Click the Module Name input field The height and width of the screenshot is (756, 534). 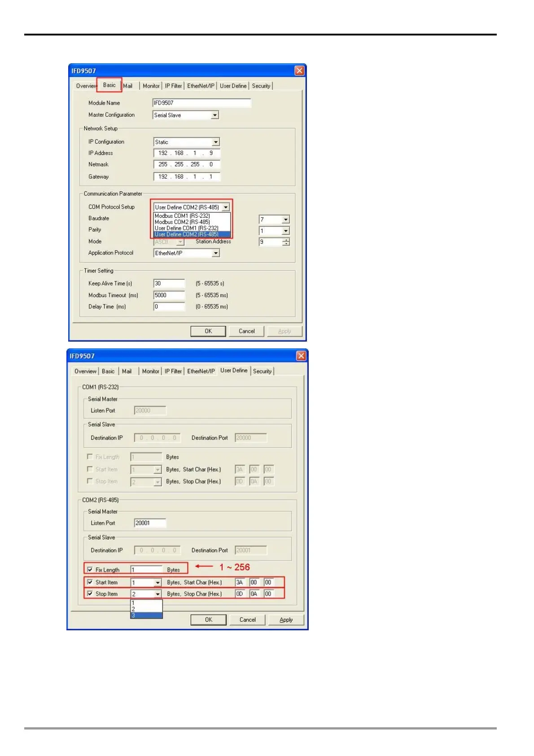click(202, 103)
